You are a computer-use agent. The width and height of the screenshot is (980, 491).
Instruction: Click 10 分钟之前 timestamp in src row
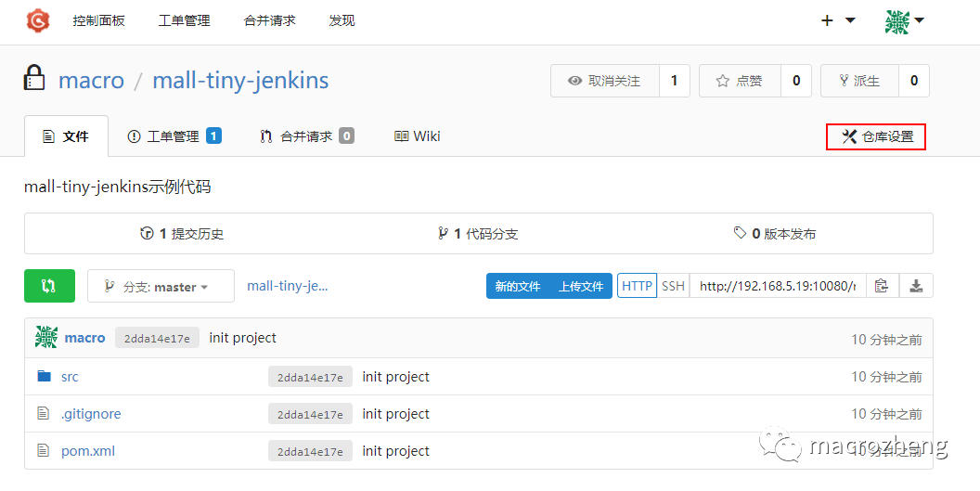point(886,377)
